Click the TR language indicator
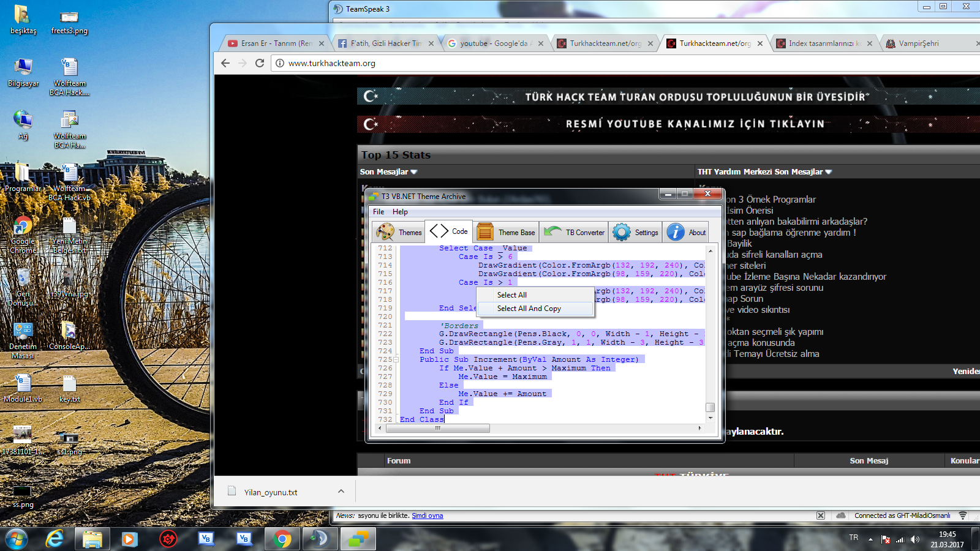The height and width of the screenshot is (551, 980). [x=854, y=538]
